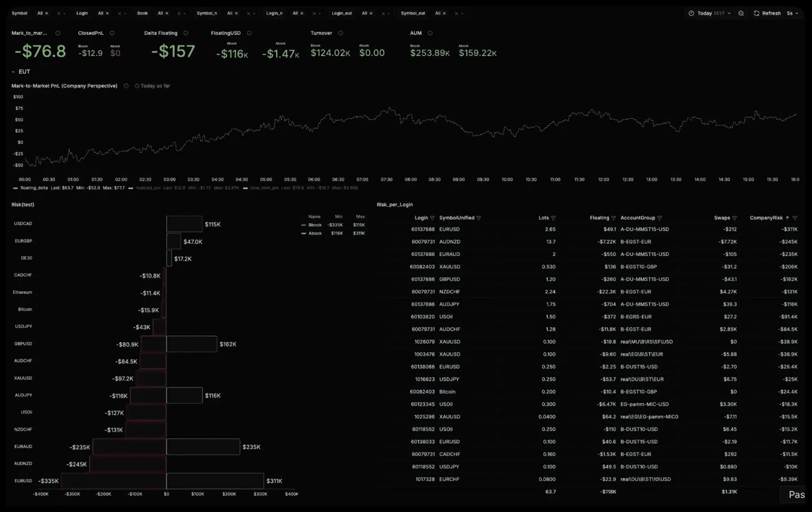The image size is (812, 512).
Task: Click the info icon next to AUM
Action: coord(429,33)
